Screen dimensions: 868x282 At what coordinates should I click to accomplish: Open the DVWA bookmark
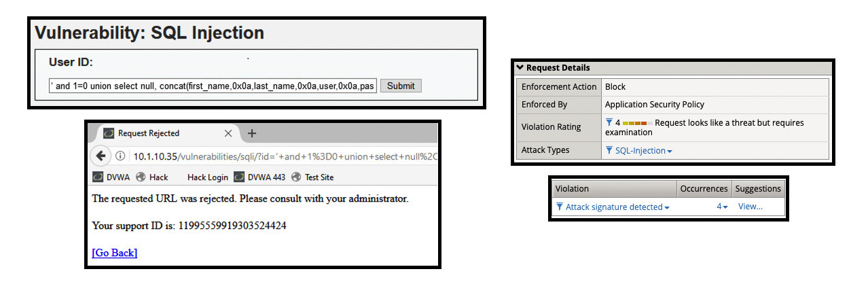coord(112,177)
